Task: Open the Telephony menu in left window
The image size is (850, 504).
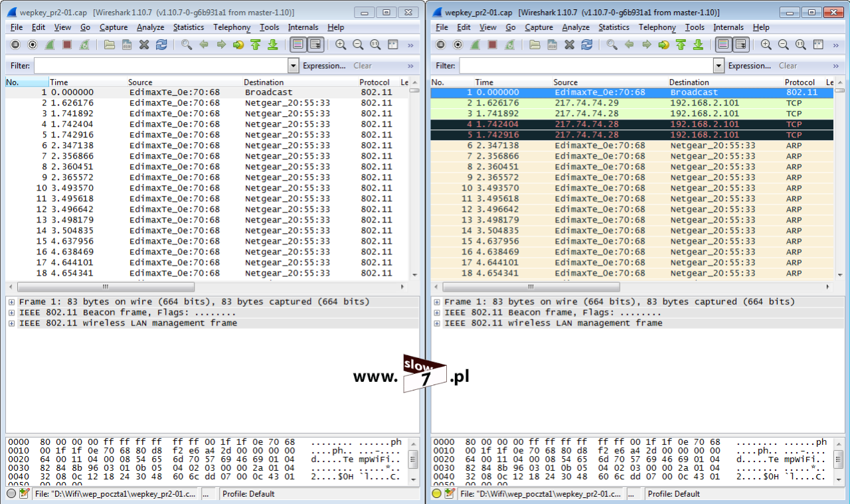Action: point(232,27)
